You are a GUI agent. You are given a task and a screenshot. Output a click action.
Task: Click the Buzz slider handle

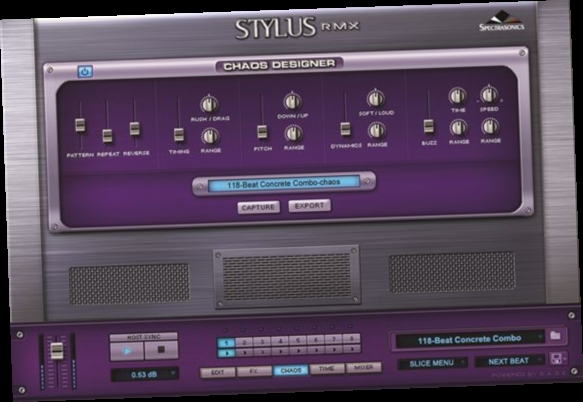tap(429, 126)
